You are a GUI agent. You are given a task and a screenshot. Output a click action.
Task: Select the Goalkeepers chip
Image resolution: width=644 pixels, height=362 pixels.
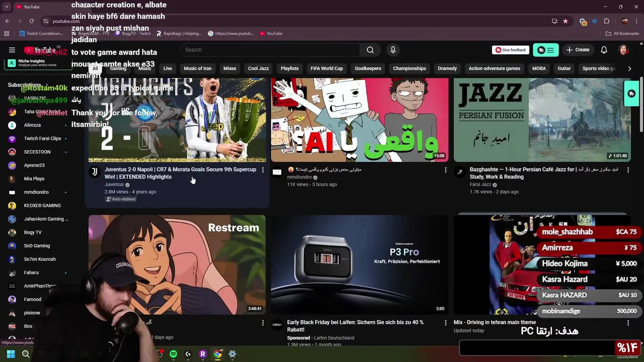(x=368, y=68)
